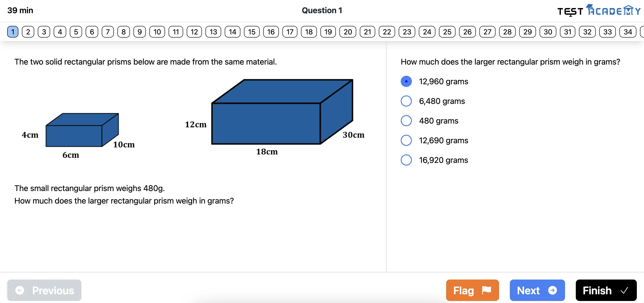644x303 pixels.
Task: Switch to question 25
Action: (x=447, y=32)
